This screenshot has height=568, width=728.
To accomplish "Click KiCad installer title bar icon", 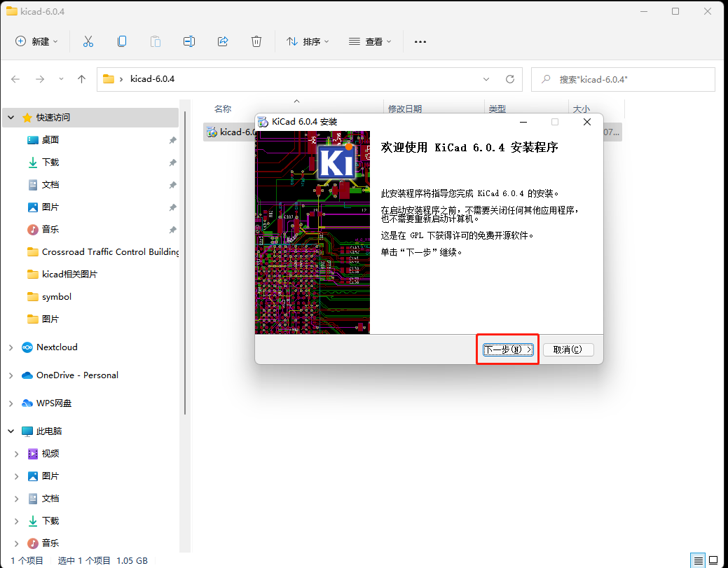I will point(263,122).
